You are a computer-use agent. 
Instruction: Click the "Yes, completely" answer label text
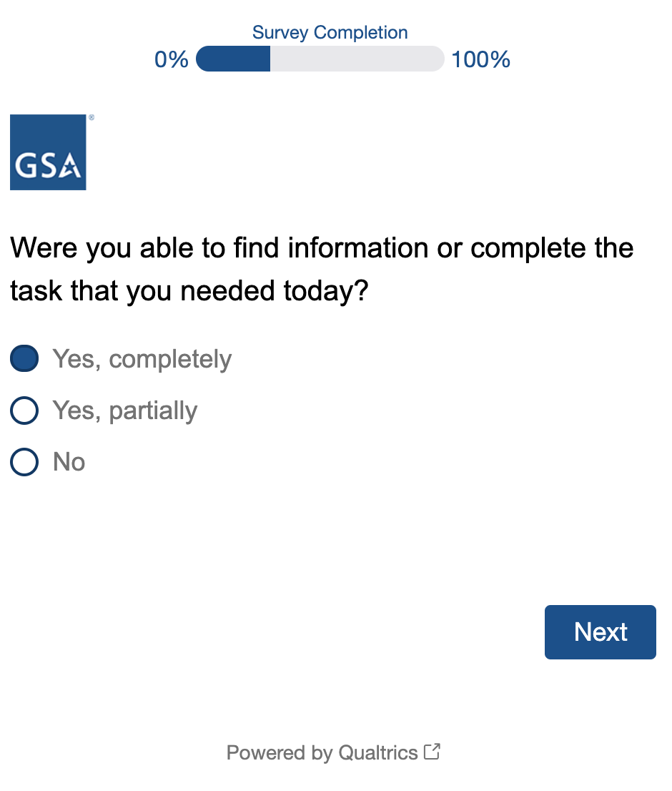(x=142, y=359)
